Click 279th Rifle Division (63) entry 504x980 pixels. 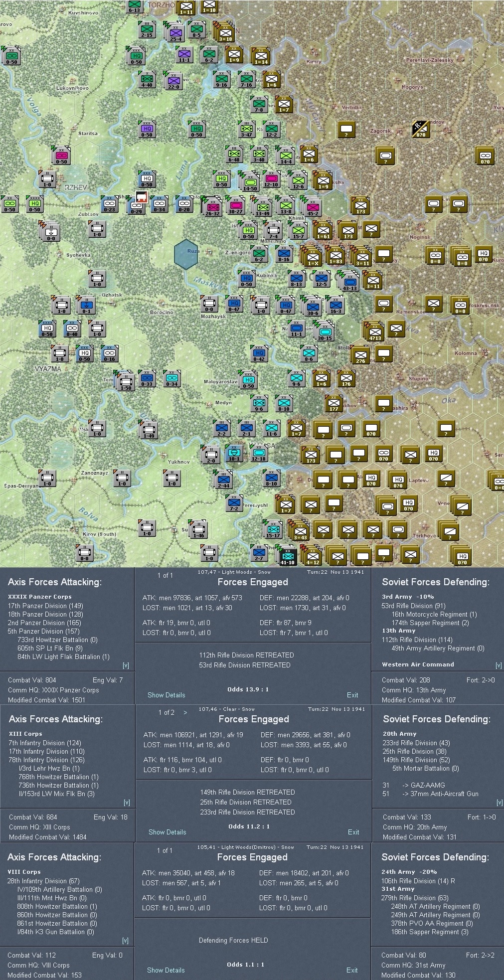pos(415,898)
